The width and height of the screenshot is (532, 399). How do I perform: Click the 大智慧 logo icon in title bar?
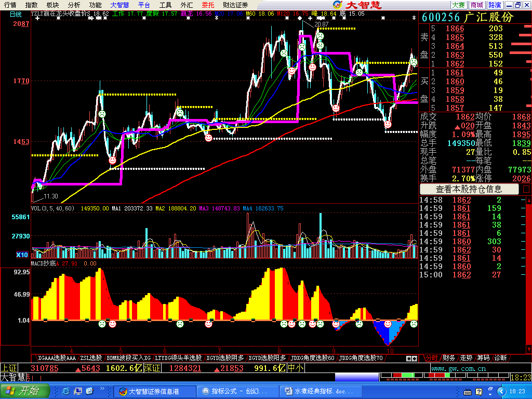pyautogui.click(x=337, y=5)
